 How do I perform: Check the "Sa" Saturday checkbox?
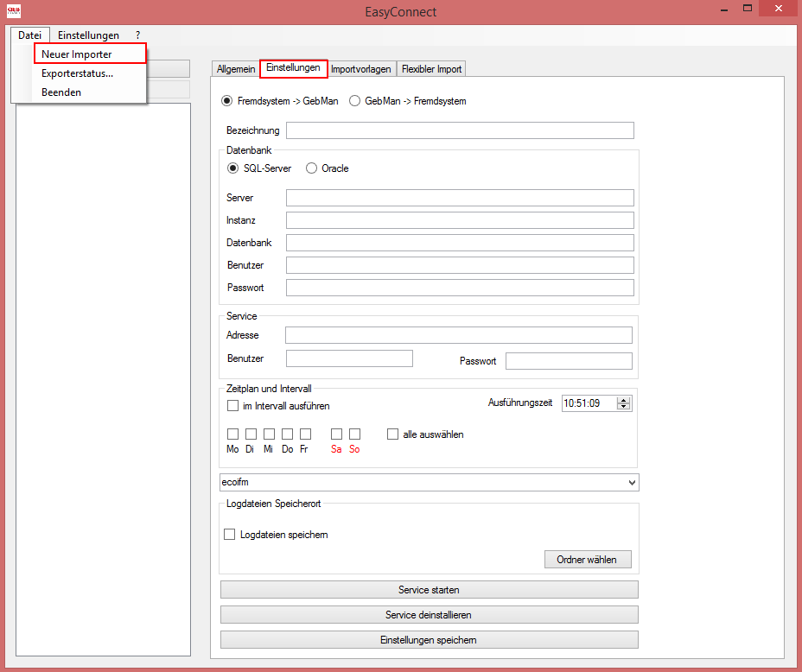pyautogui.click(x=336, y=434)
